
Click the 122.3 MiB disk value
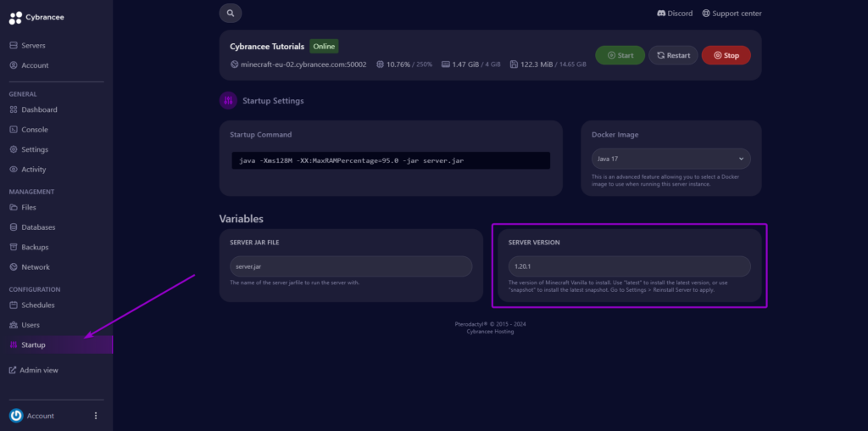click(x=537, y=64)
